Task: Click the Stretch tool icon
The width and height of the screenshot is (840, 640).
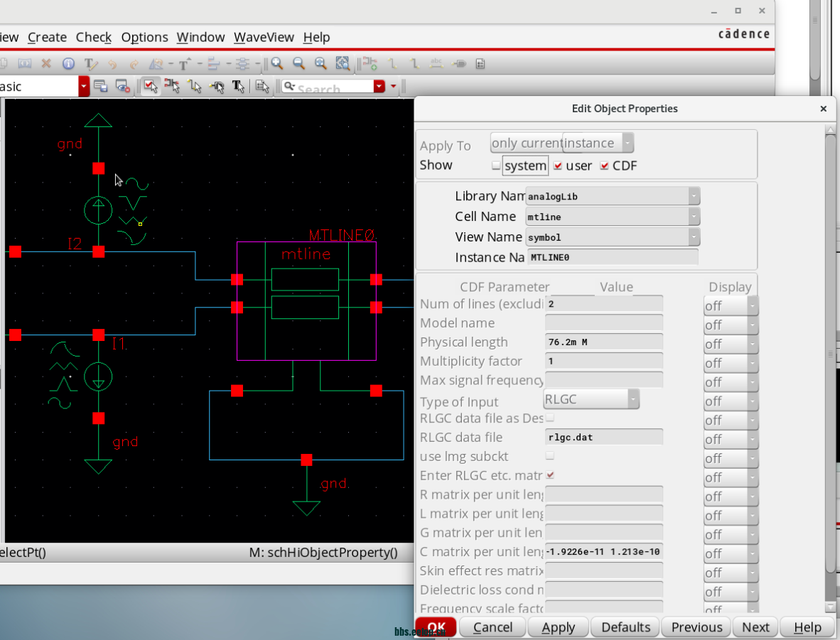Action: click(25, 64)
